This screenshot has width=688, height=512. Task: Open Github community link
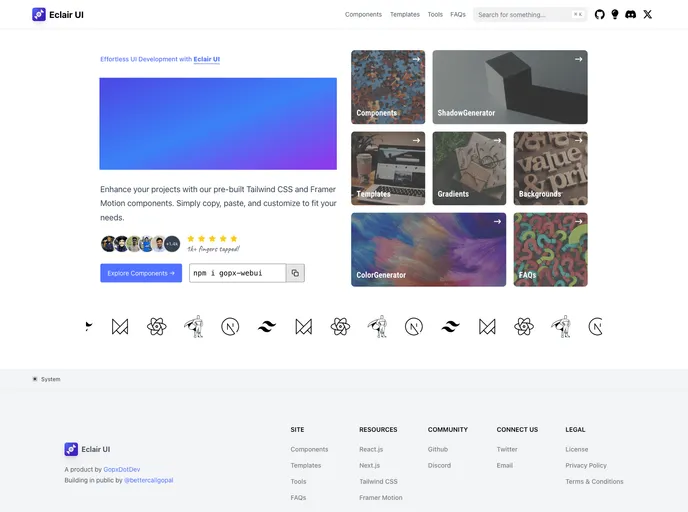point(437,449)
